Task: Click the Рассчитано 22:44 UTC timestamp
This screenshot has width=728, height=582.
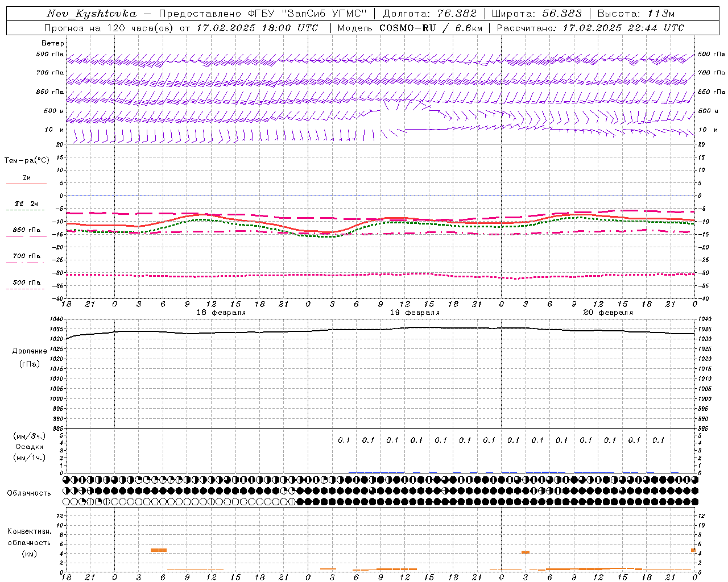Action: point(590,28)
